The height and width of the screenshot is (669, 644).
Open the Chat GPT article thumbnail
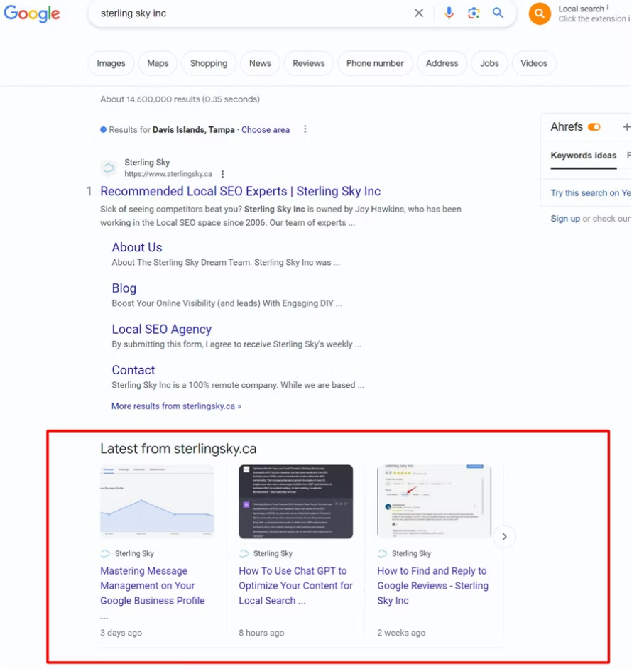pos(295,501)
